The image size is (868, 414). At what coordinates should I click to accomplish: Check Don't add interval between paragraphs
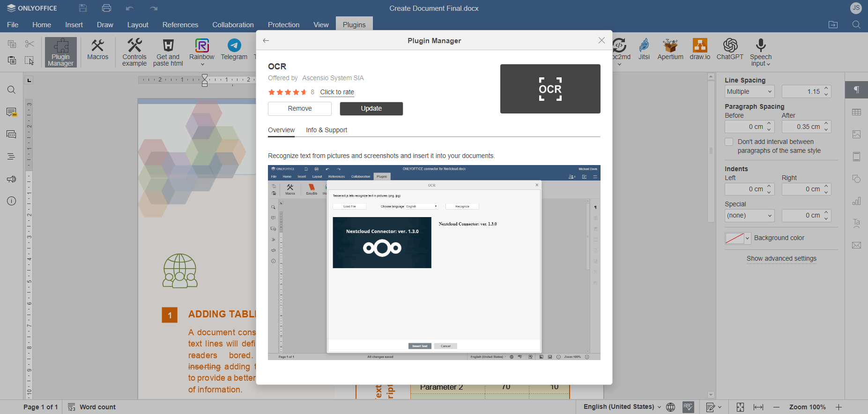pos(729,142)
